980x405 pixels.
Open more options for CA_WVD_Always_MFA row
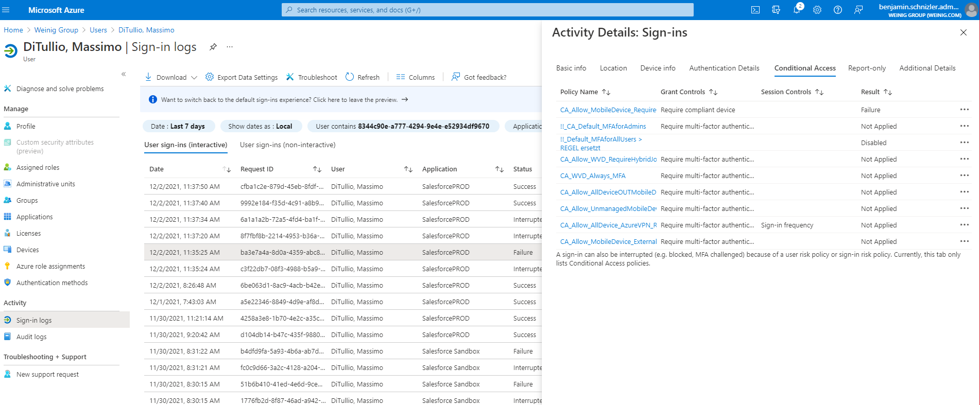click(965, 175)
